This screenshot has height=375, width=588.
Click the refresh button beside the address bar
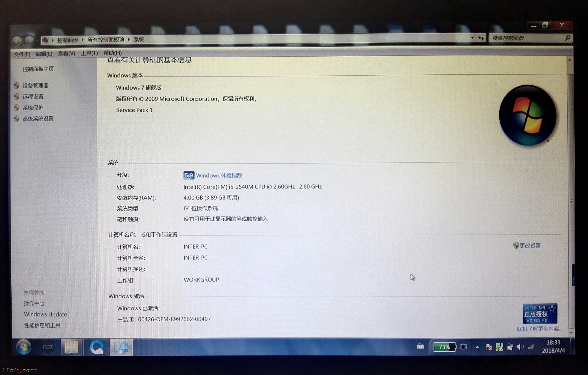coord(481,38)
